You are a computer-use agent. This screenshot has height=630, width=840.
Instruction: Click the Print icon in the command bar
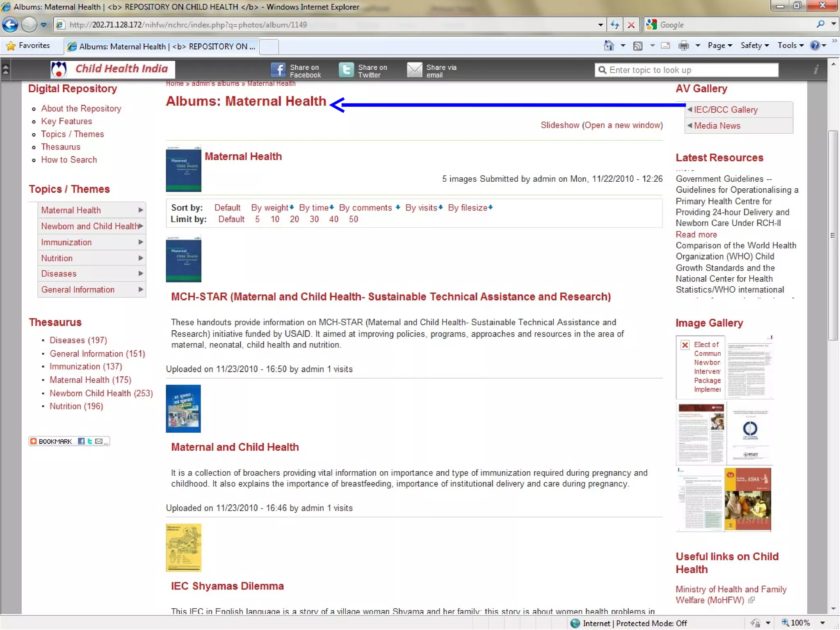tap(683, 46)
